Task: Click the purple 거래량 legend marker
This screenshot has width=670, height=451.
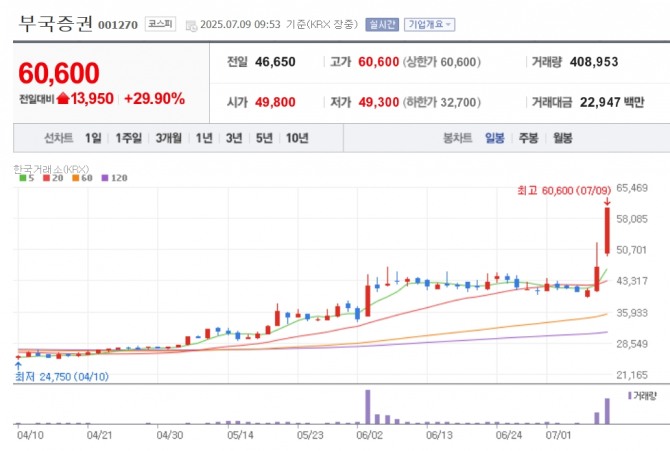Action: click(x=630, y=396)
